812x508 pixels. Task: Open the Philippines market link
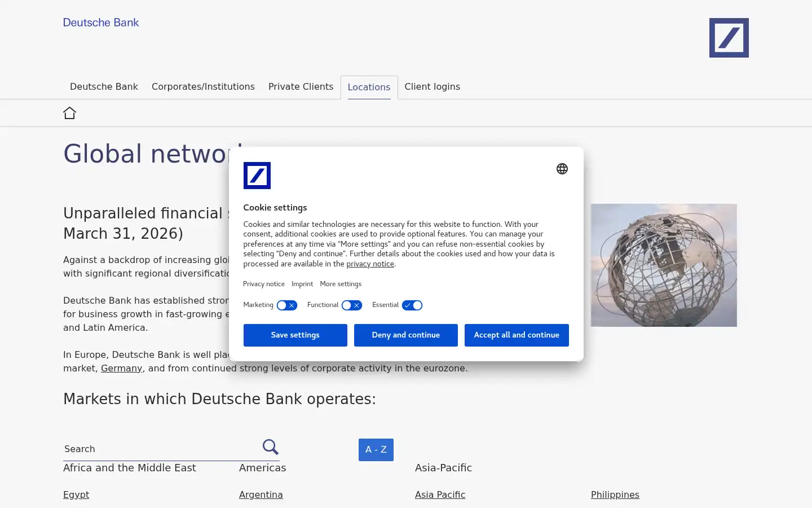click(615, 494)
